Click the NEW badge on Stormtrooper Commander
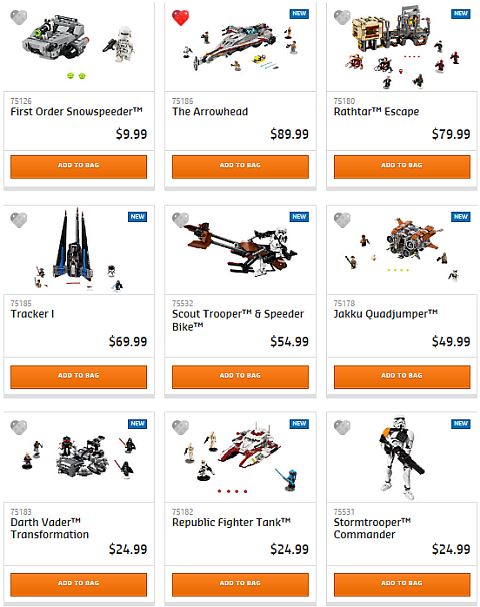 [x=461, y=424]
